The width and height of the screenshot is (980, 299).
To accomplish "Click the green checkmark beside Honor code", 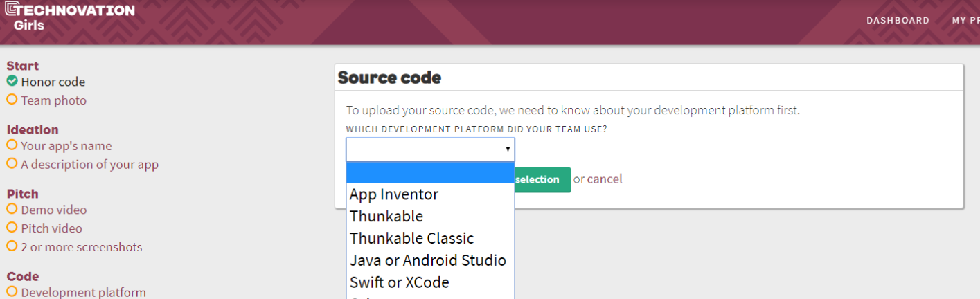I will point(12,81).
